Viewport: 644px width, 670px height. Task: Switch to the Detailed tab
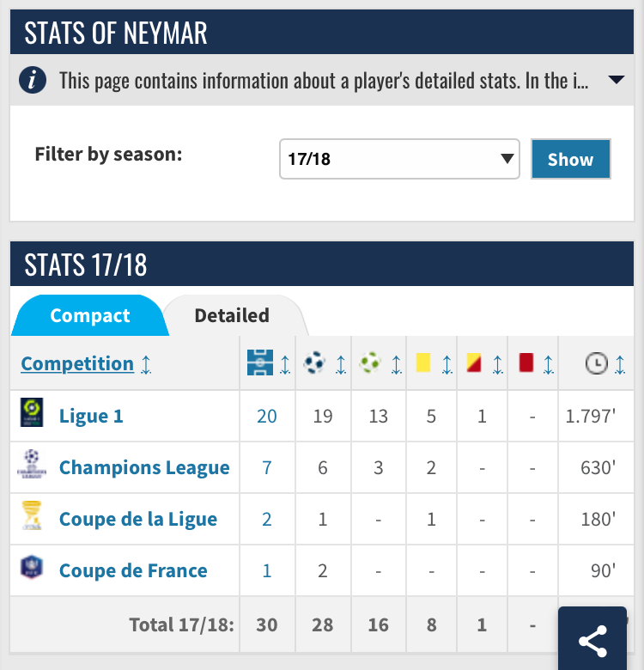tap(232, 315)
